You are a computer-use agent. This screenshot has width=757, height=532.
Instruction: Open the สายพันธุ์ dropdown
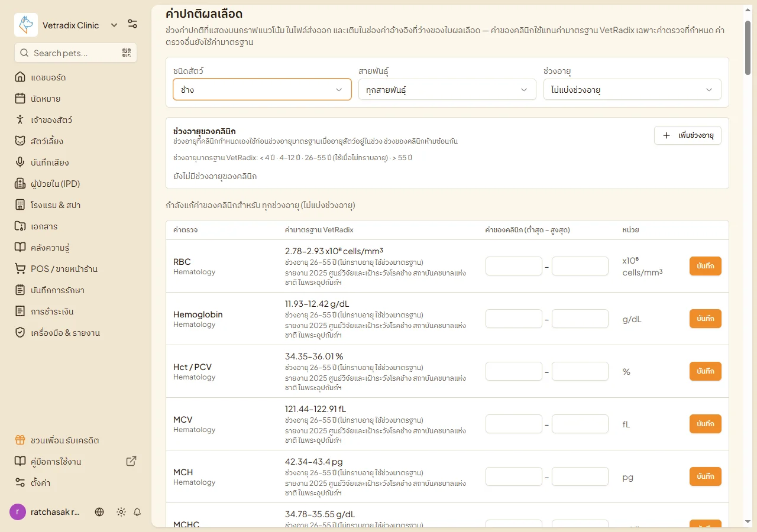(447, 90)
